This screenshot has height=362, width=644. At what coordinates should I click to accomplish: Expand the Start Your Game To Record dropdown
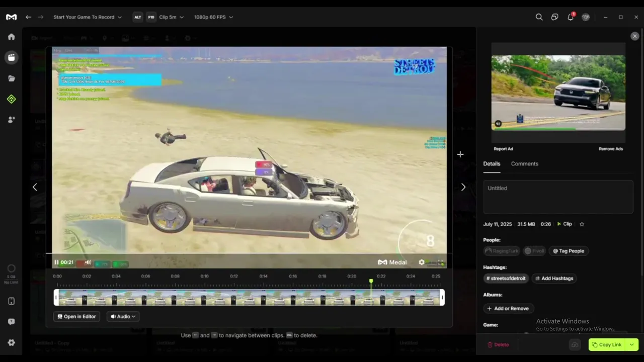[88, 17]
